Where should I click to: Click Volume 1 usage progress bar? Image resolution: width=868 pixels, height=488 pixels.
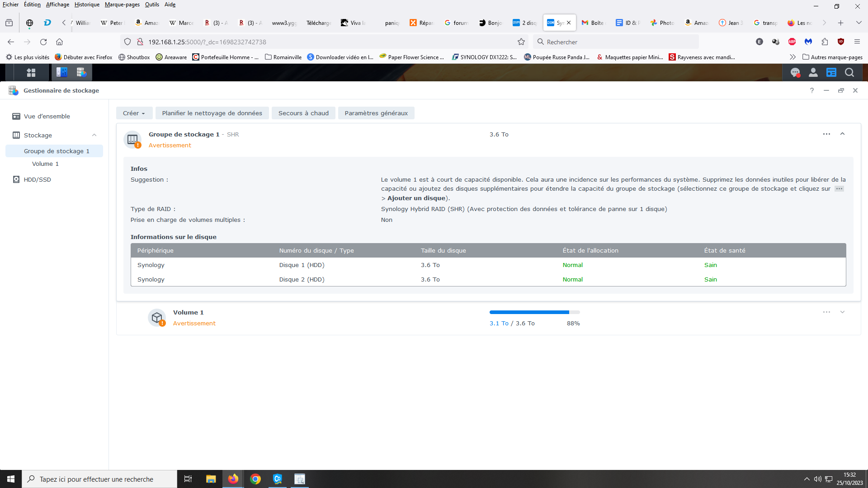pos(534,312)
